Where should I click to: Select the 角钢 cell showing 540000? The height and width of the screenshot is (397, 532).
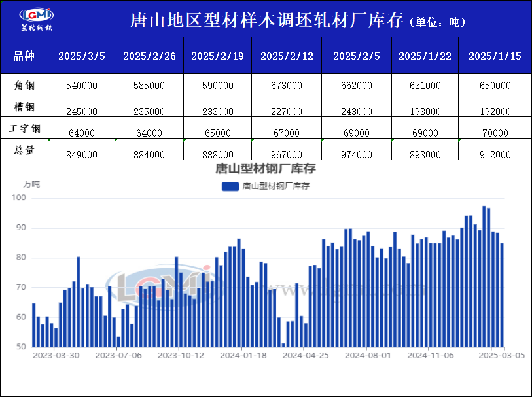point(81,86)
